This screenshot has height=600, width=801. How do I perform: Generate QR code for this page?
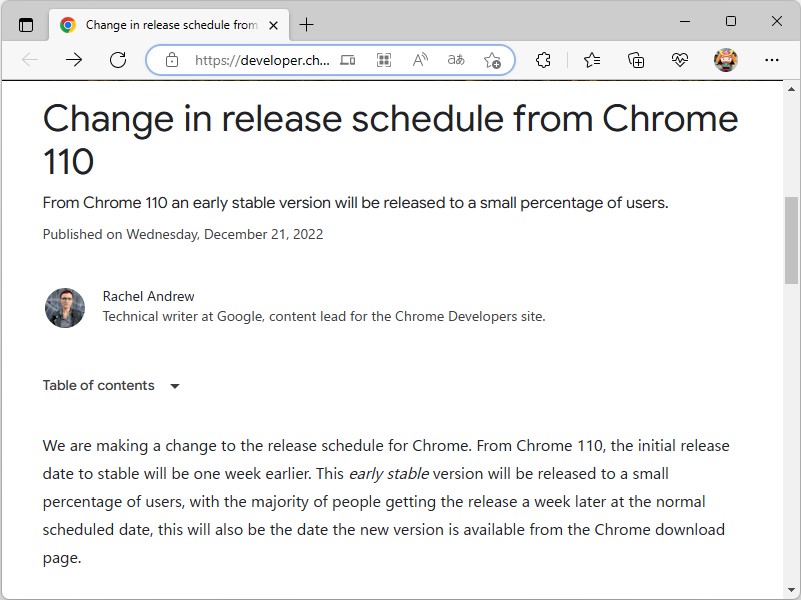coord(383,60)
